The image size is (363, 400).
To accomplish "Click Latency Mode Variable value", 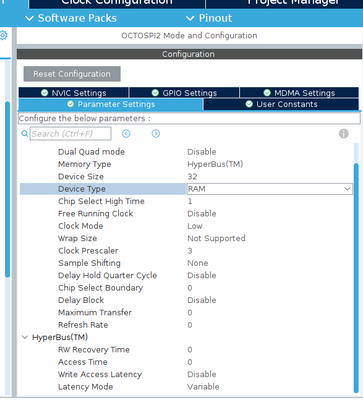I will [203, 387].
